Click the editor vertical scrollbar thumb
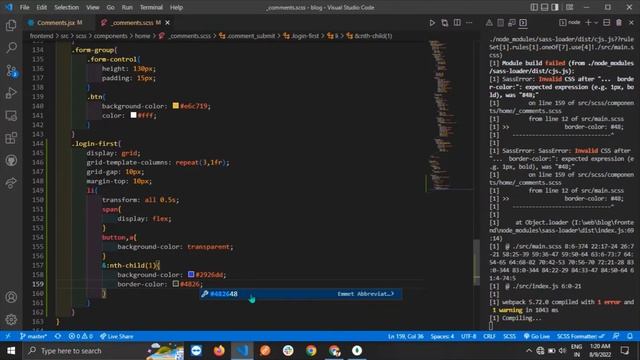 [x=476, y=262]
